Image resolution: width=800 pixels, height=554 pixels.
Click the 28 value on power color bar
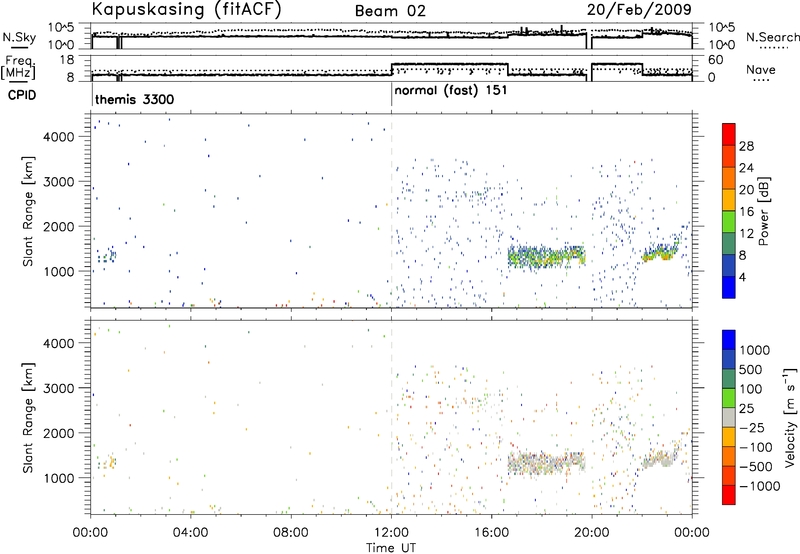[x=746, y=146]
